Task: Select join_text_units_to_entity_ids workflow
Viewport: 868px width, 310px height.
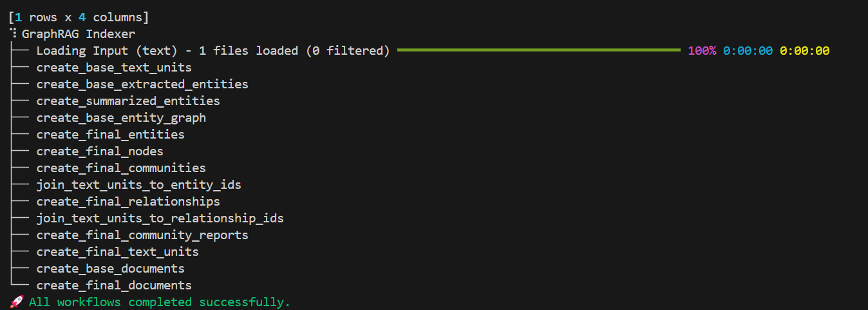Action: 138,184
